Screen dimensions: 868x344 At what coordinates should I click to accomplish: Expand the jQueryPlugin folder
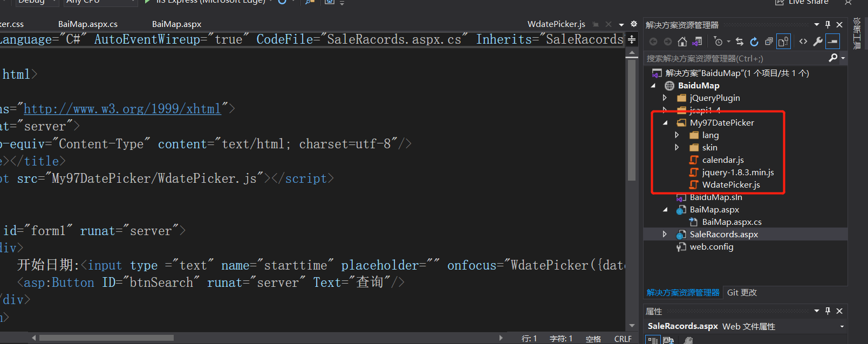[665, 98]
